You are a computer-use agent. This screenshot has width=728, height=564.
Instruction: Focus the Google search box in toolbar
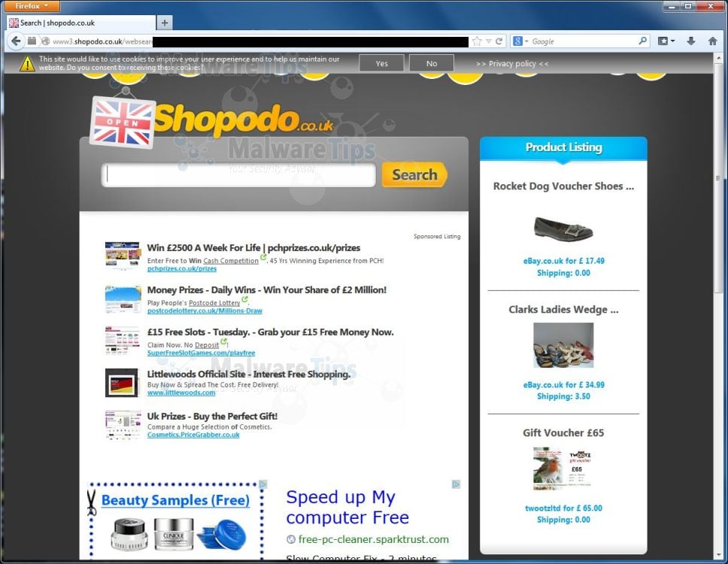(x=584, y=41)
